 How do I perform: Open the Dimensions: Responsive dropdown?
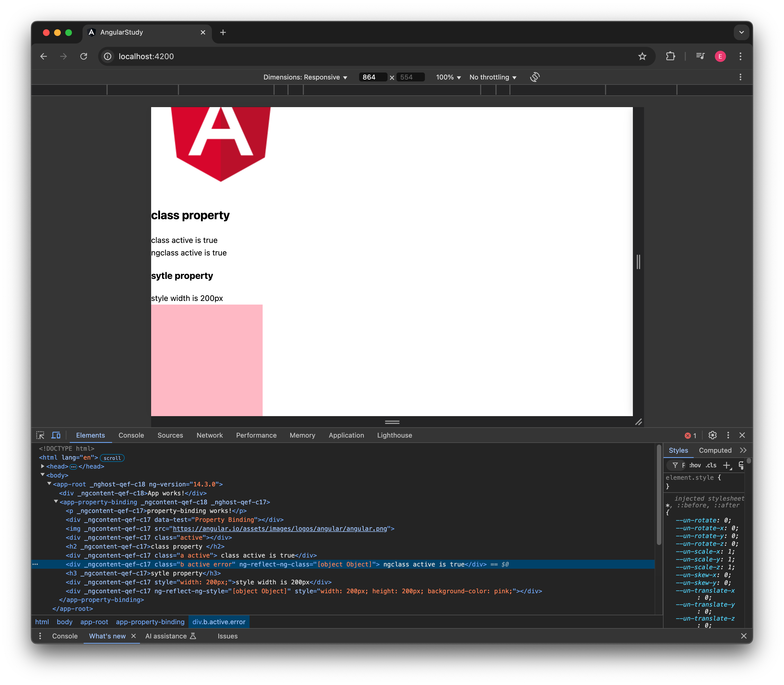[305, 77]
